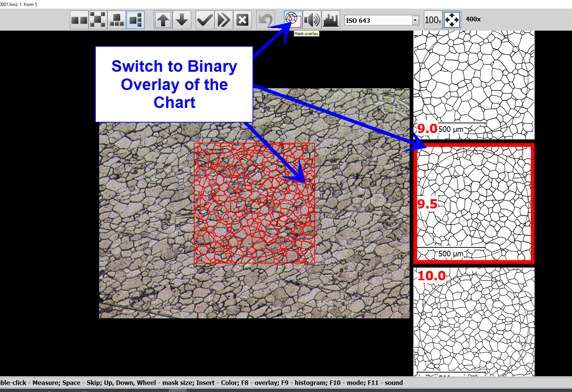572x392 pixels.
Task: Select the five-tile surrounding layout mode
Action: point(98,20)
